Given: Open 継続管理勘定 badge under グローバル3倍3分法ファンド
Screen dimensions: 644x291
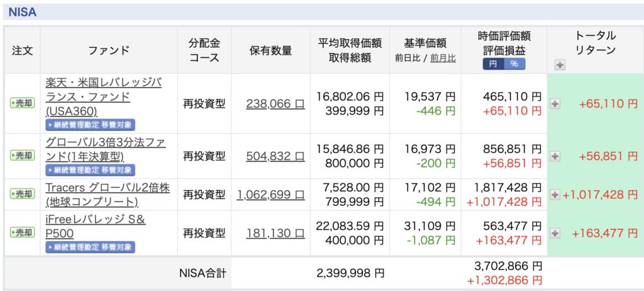Looking at the screenshot, I should tap(90, 169).
